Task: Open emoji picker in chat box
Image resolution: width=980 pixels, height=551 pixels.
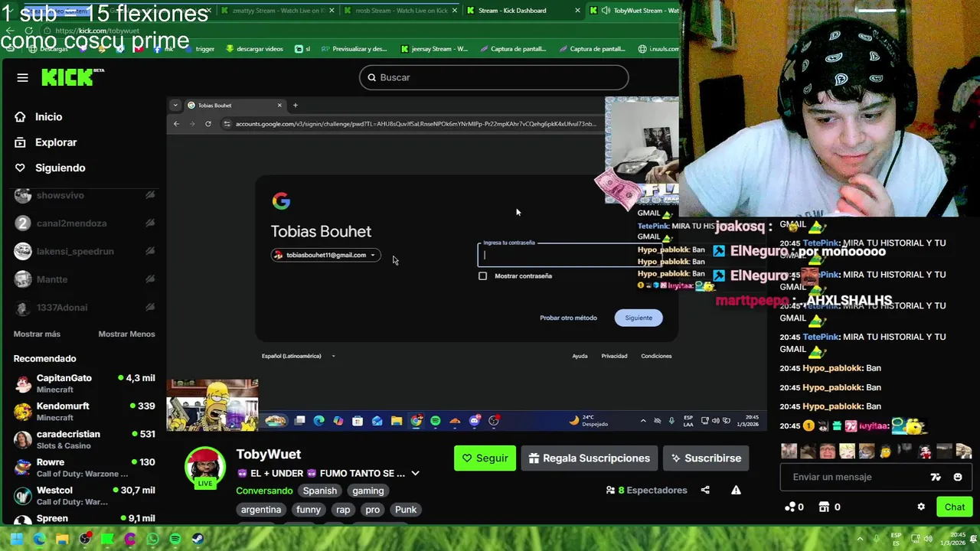Action: [x=958, y=477]
